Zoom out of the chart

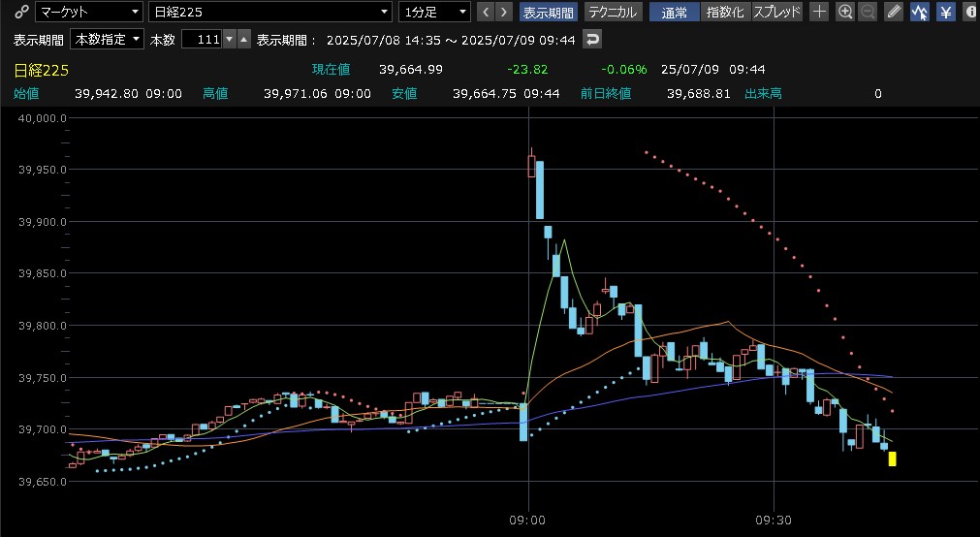[868, 12]
